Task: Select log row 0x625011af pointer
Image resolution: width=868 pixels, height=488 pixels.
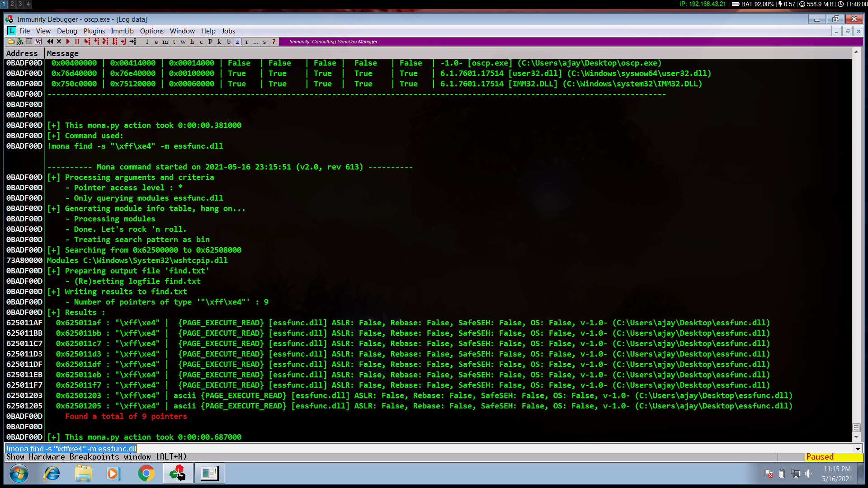Action: pos(428,323)
